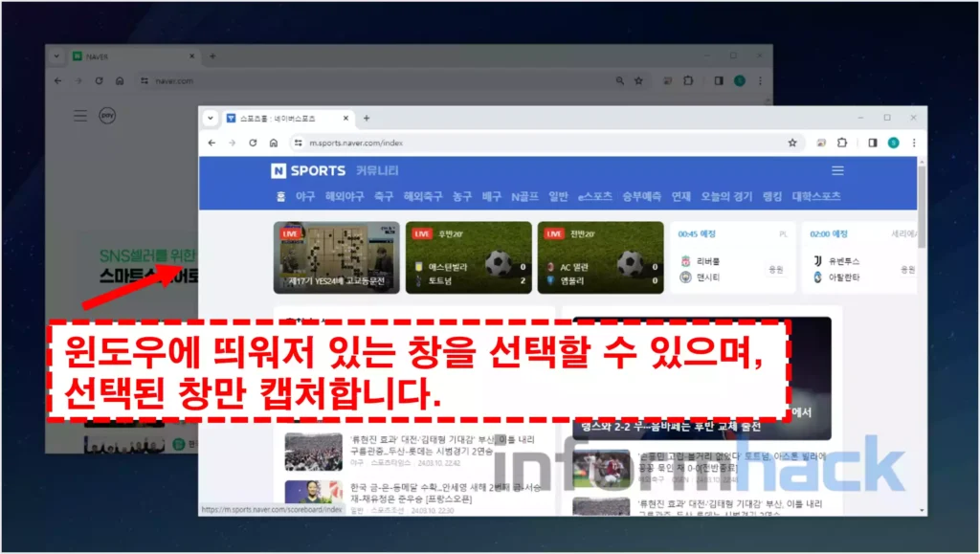Open Chrome three-dot menu in sports window
This screenshot has height=554, width=980.
click(x=914, y=143)
